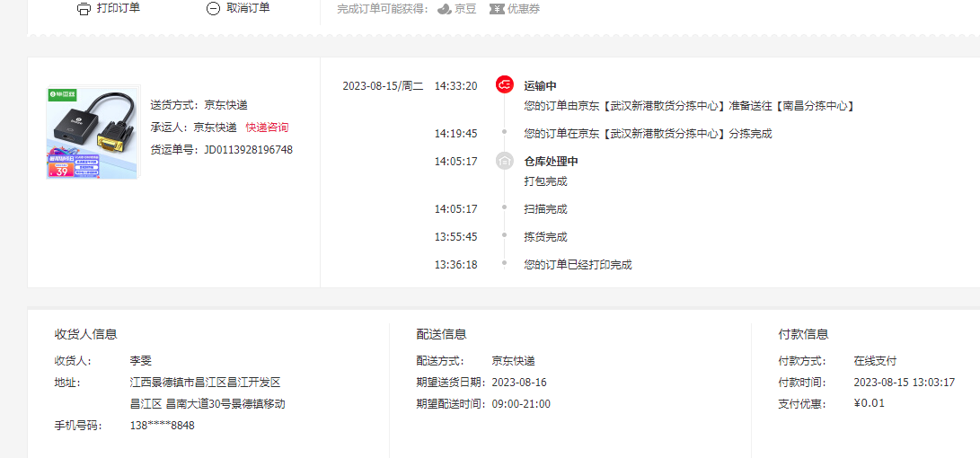This screenshot has width=980, height=458.
Task: Click the circle-minus icon beside 取消订单
Action: coord(213,9)
